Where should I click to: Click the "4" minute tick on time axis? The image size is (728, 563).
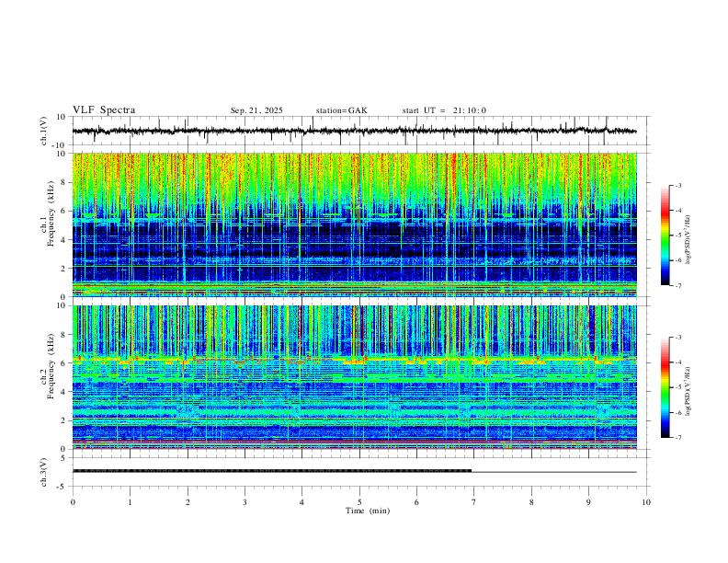pos(301,502)
